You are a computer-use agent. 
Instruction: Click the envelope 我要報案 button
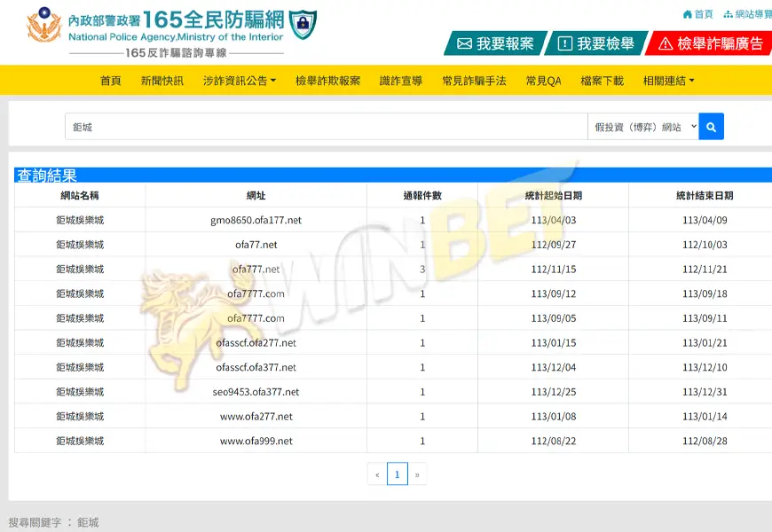[495, 43]
